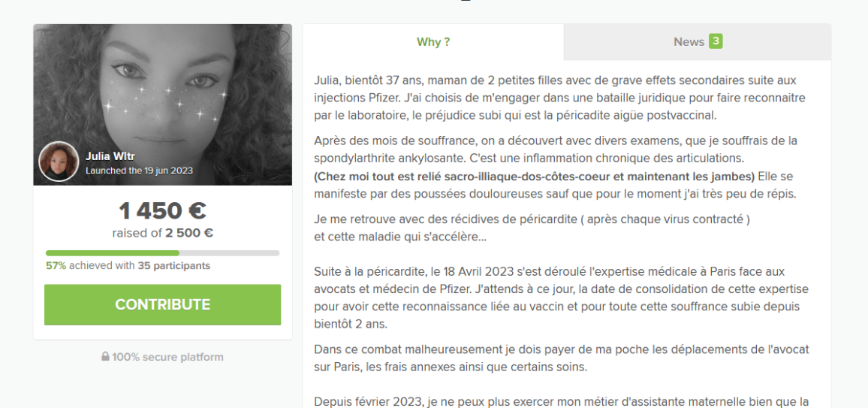Select the "35 participants" text

pos(173,266)
